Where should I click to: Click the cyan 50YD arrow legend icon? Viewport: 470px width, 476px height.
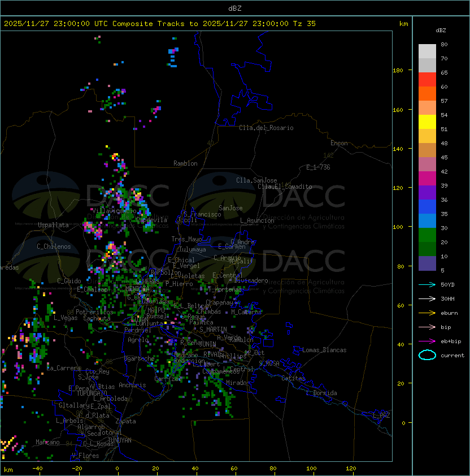pyautogui.click(x=427, y=285)
